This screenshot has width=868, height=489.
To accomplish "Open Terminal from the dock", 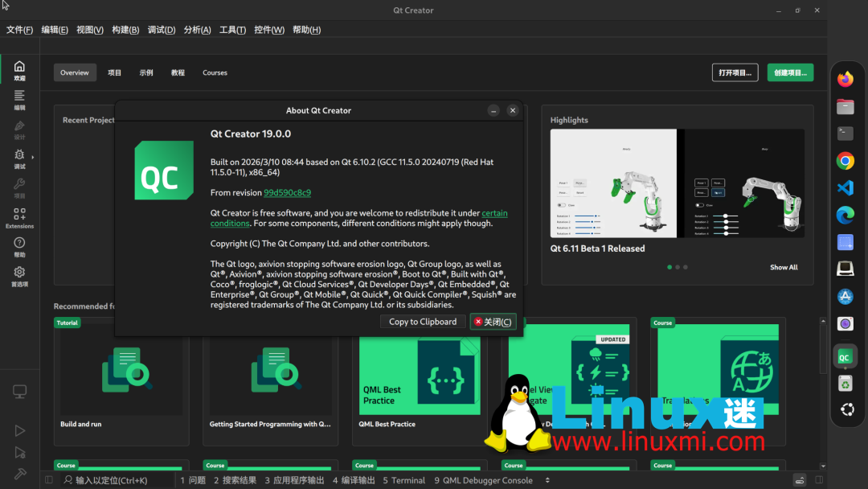I will (x=845, y=134).
